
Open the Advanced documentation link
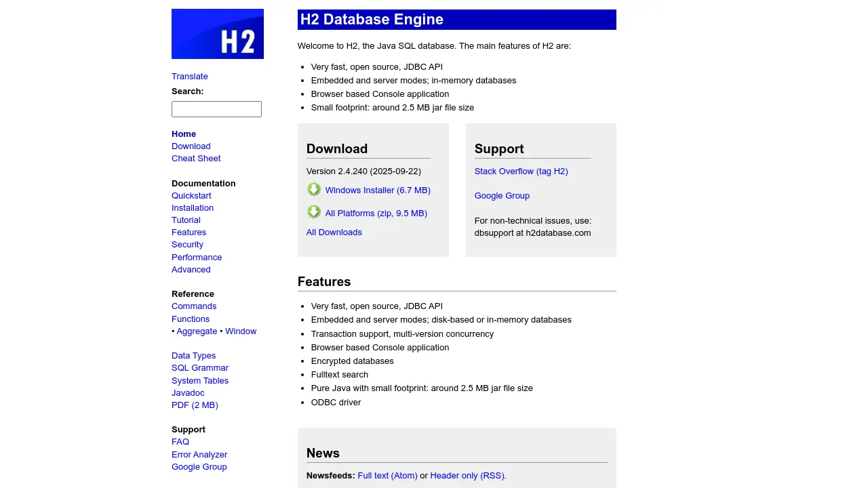tap(191, 270)
